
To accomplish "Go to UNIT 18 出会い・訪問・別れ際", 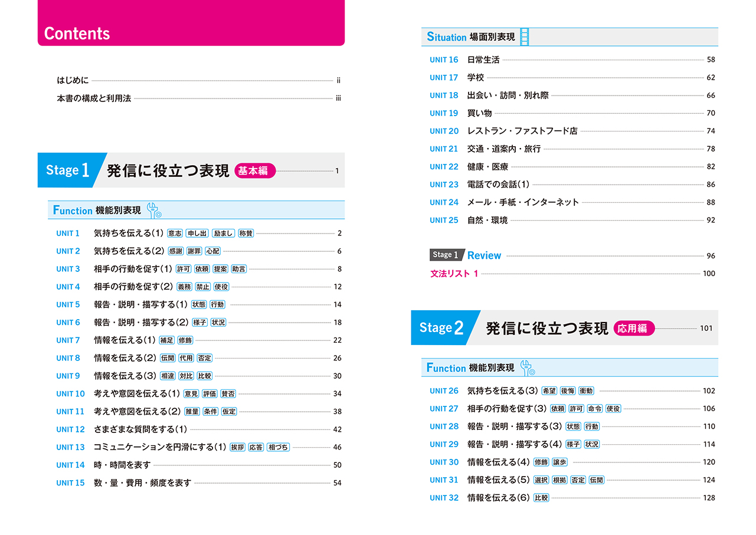I will tap(572, 95).
